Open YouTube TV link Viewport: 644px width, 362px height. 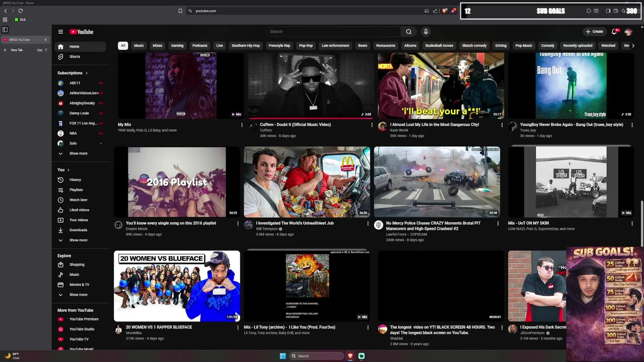point(80,339)
